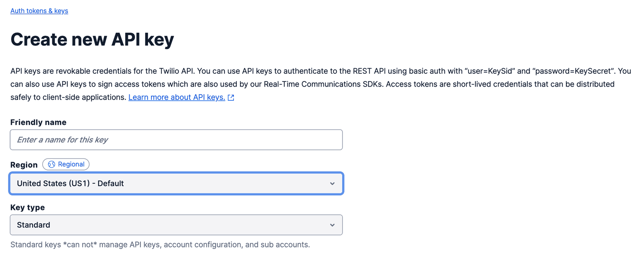Click the "user=KeySid" text in the description
The width and height of the screenshot is (644, 268).
tap(490, 71)
